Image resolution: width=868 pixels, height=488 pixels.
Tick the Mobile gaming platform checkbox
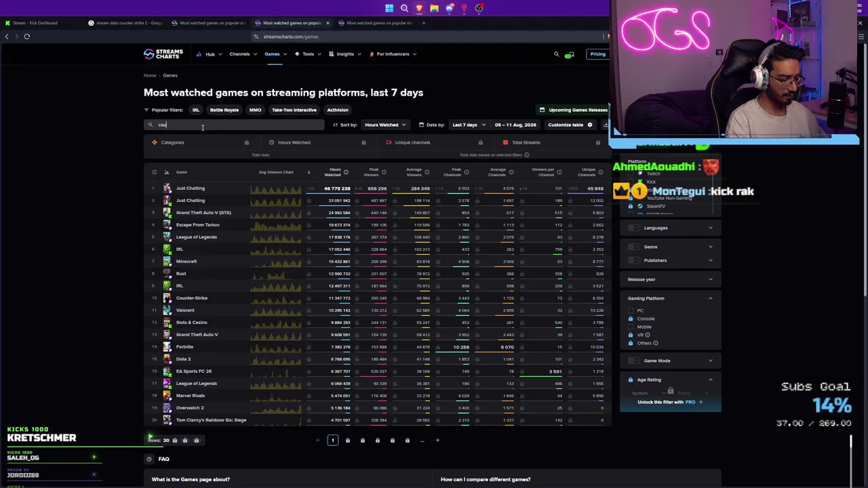pos(631,327)
